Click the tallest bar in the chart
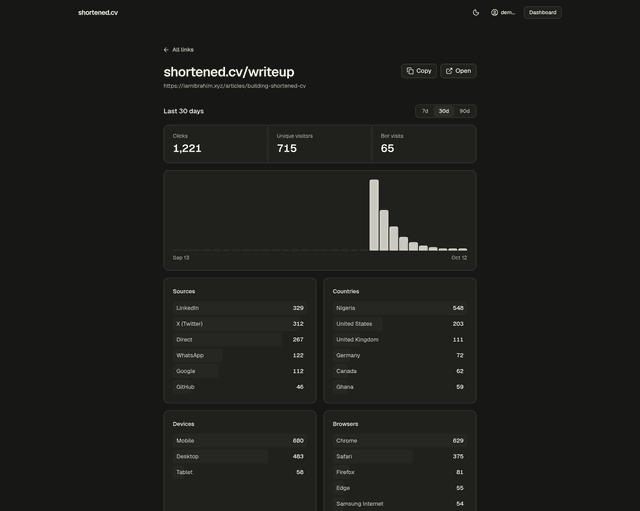This screenshot has width=640, height=511. [374, 215]
